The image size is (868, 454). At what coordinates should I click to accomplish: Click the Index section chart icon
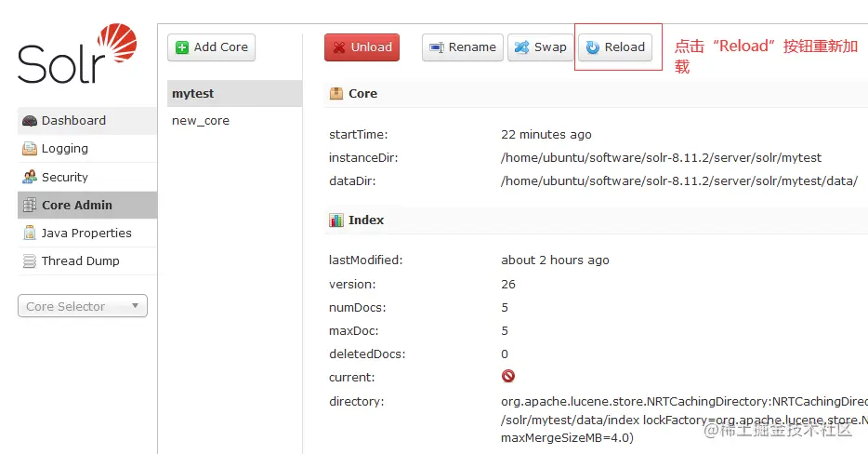coord(336,220)
